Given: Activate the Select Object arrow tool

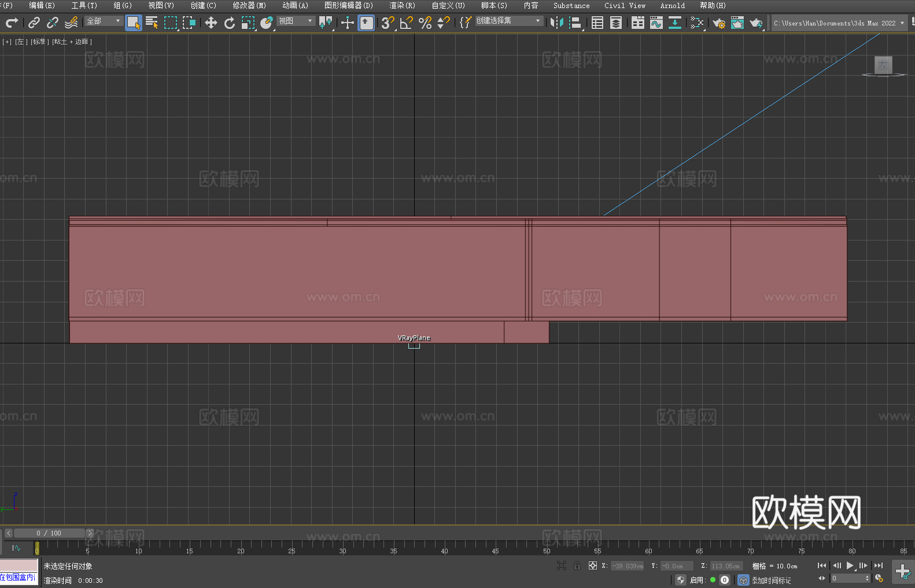Looking at the screenshot, I should 134,23.
